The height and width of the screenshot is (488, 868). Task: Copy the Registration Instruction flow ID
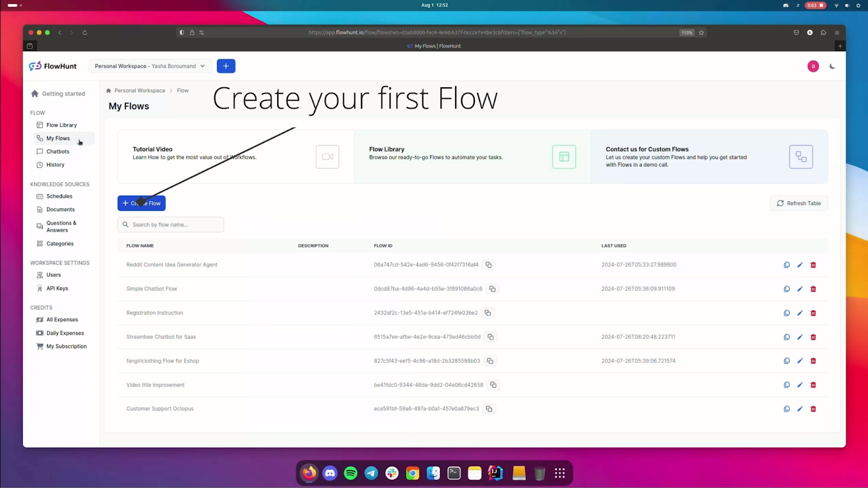pos(487,313)
